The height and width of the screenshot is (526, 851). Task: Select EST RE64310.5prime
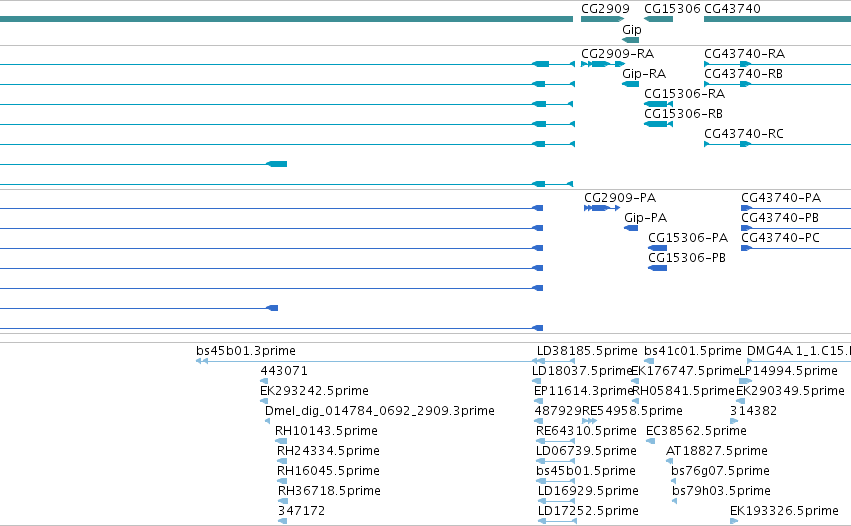[x=586, y=432]
